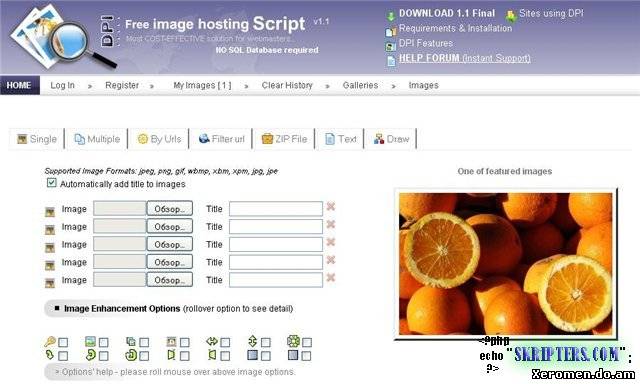Click the overlapping copies enhancement icon
This screenshot has width=640, height=384.
click(131, 341)
